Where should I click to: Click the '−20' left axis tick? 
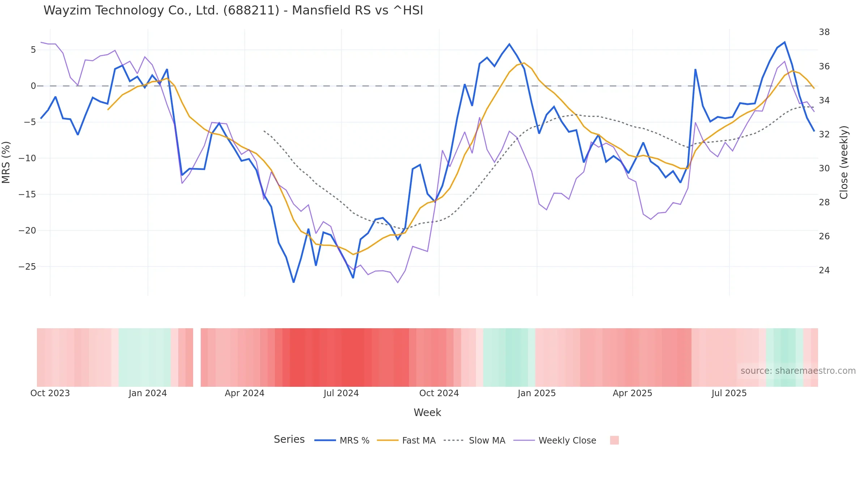(27, 231)
